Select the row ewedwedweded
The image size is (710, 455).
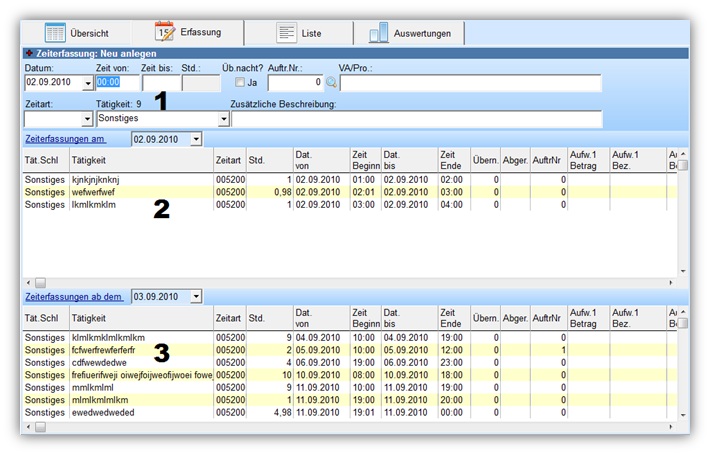point(350,412)
